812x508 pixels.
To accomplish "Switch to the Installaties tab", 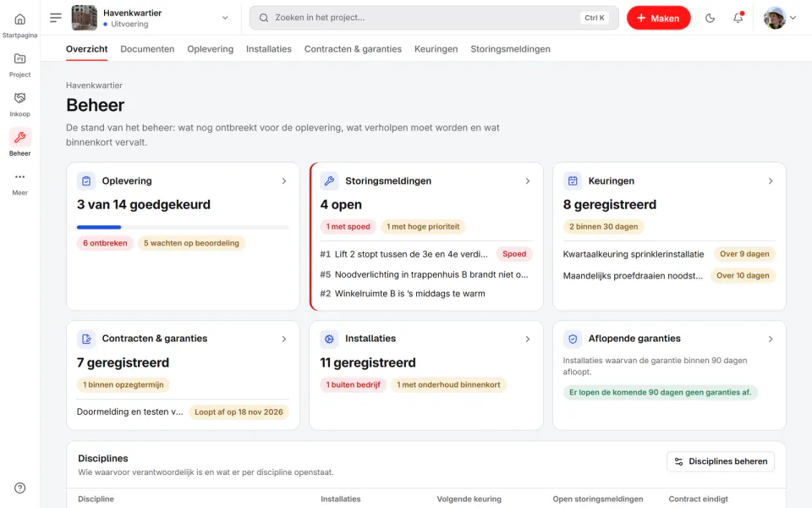I will tap(268, 49).
